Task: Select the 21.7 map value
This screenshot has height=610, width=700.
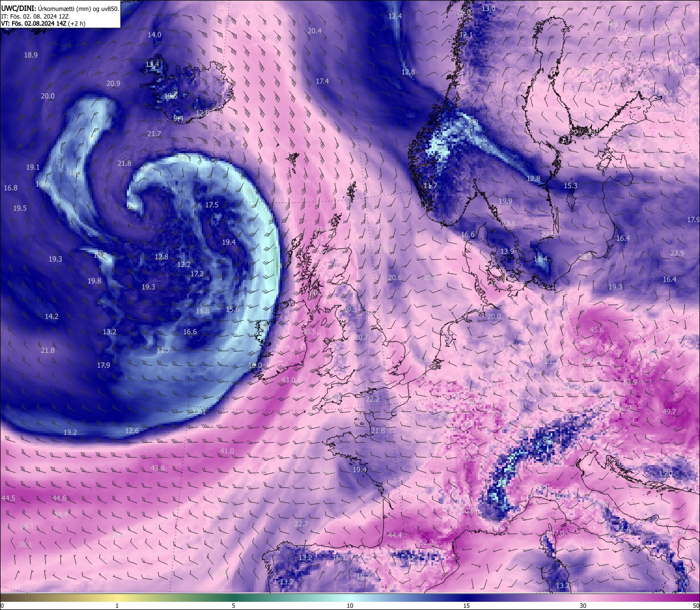Action: point(154,133)
